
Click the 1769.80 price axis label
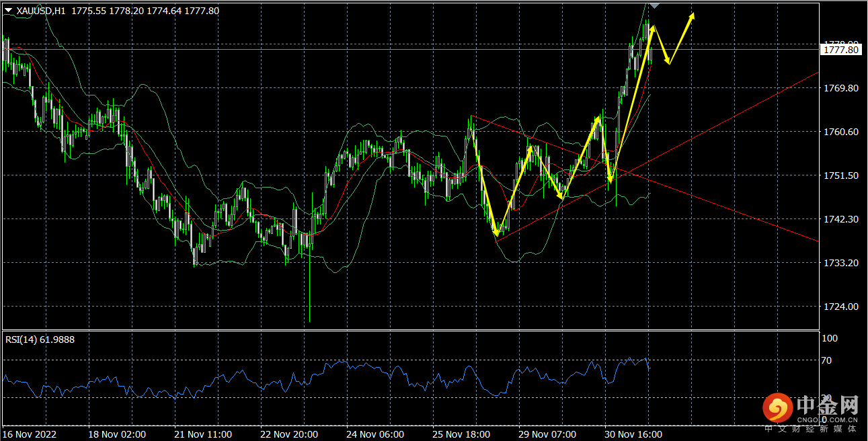coord(840,88)
